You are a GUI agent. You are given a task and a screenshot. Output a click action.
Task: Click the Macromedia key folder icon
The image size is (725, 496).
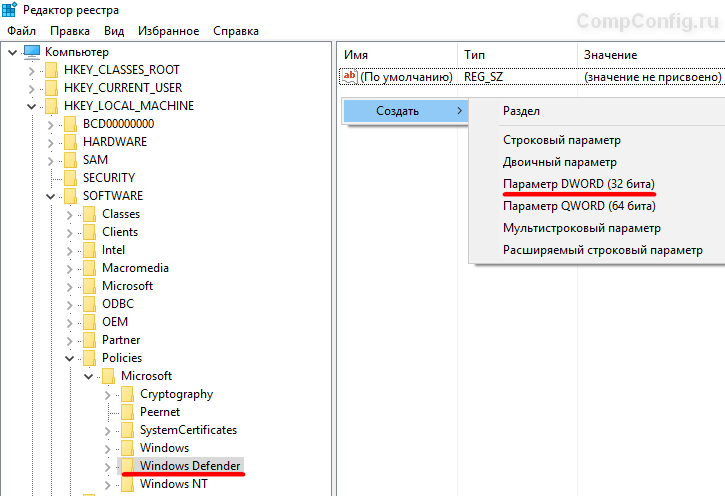click(89, 268)
